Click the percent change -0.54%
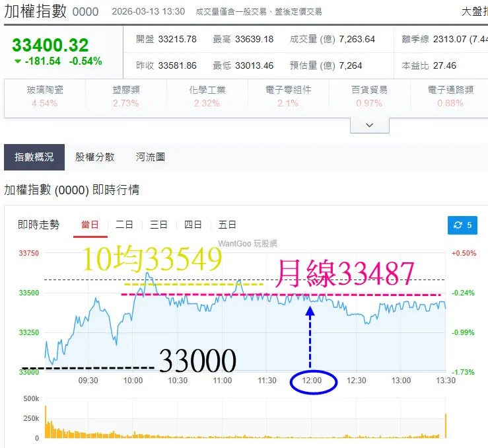The image size is (488, 448). (86, 61)
